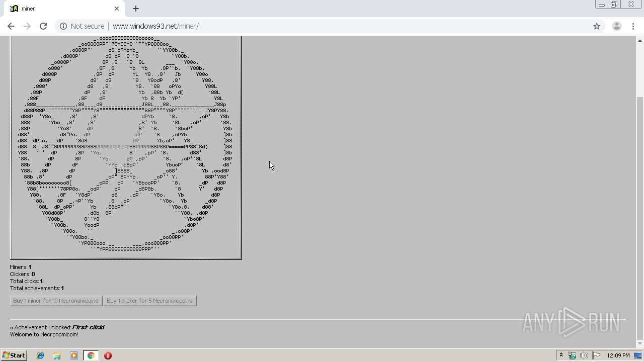The image size is (644, 362).
Task: Open a new tab with plus button
Action: tap(136, 9)
